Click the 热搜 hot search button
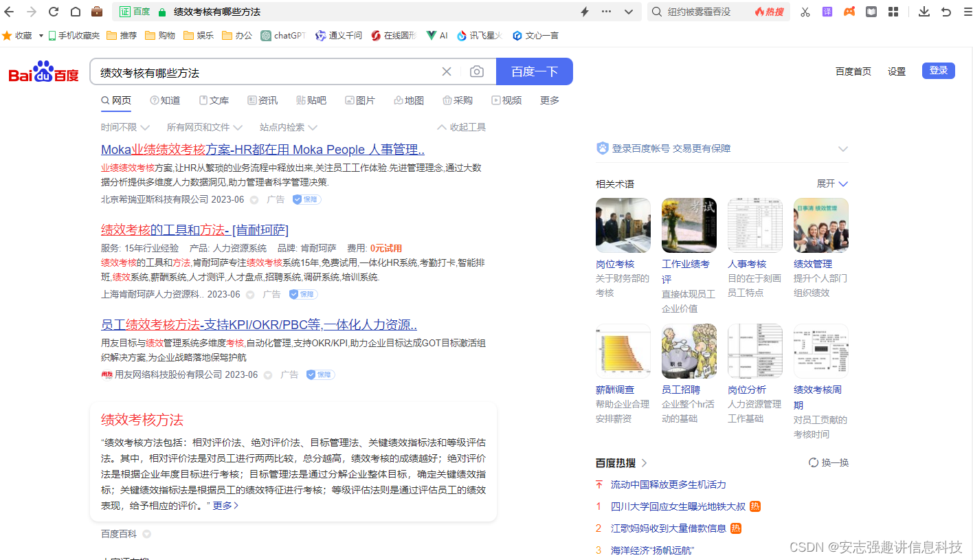Screen dimensions: 973x560 click(x=770, y=12)
